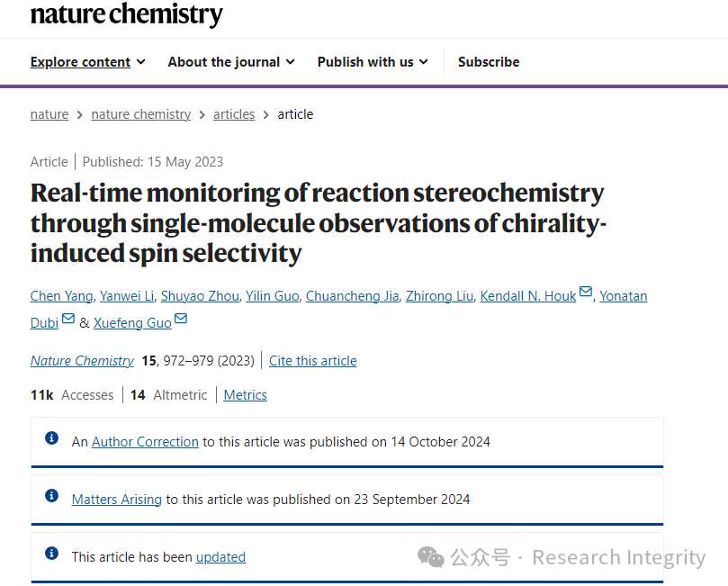Open author Chen Yang's profile link

(x=61, y=296)
